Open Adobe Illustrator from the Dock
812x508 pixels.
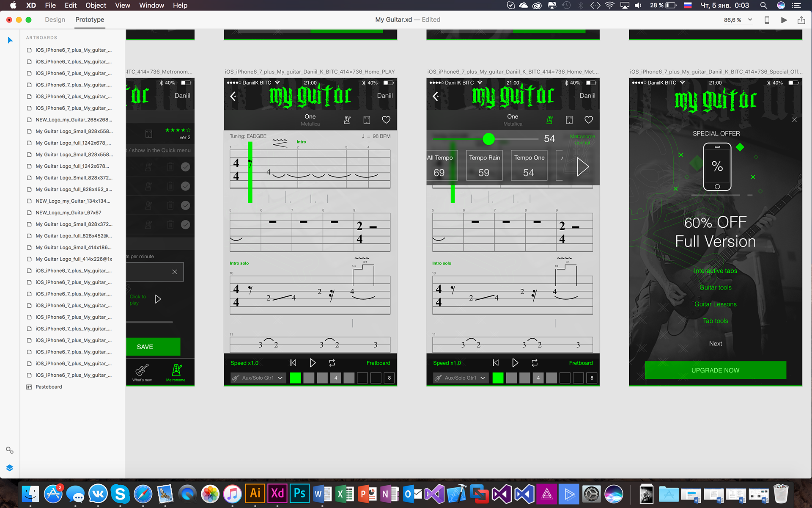click(255, 494)
